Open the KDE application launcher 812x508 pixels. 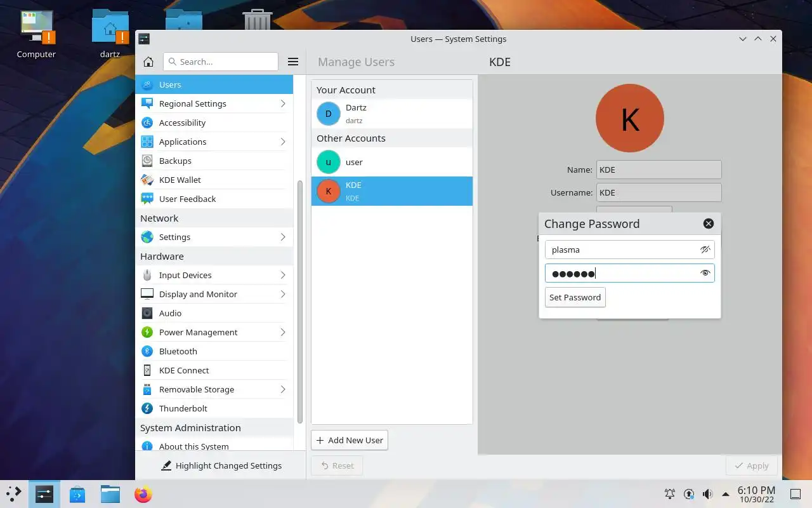click(13, 494)
